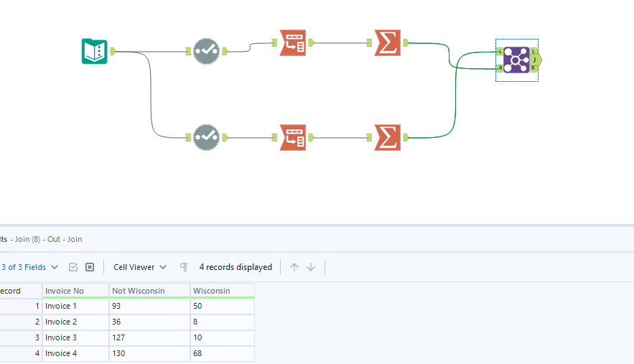
Task: Open the 3 of 3 Fields dropdown
Action: (30, 267)
